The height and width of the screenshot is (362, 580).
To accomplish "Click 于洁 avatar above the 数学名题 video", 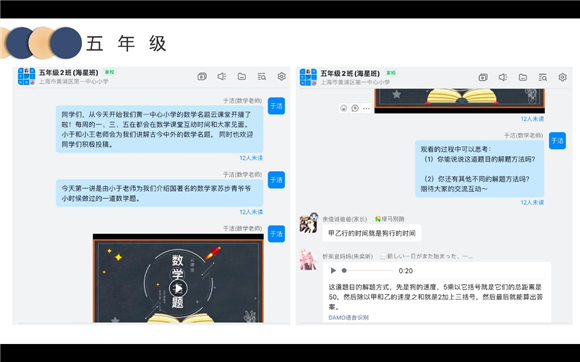I will 276,234.
